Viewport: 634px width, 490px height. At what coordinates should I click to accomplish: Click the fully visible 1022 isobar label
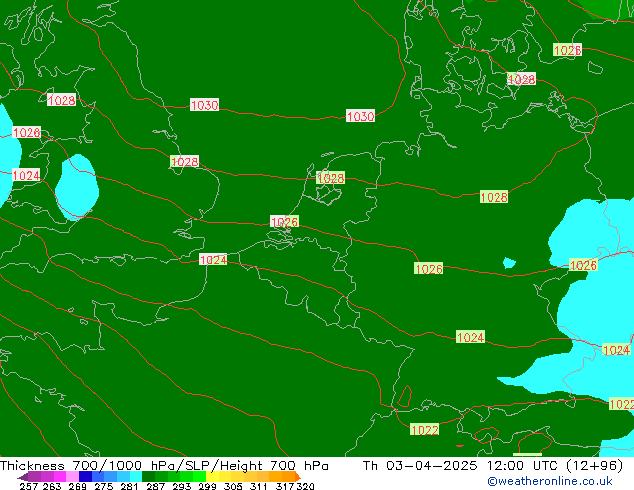coord(425,429)
